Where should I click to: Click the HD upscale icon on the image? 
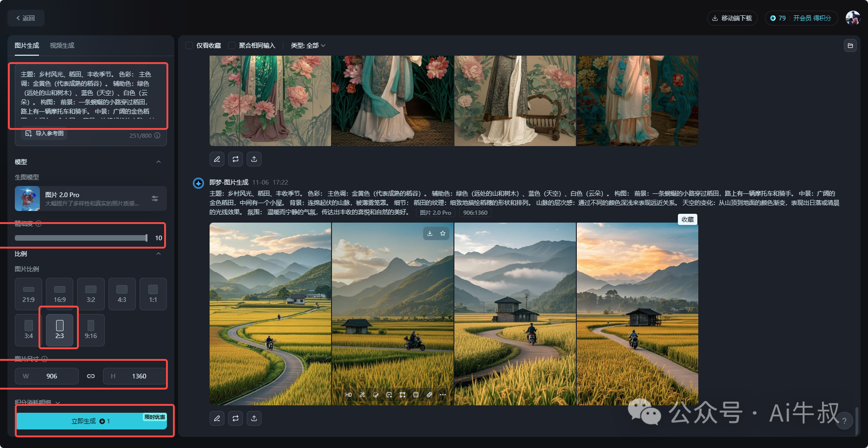[x=349, y=395]
